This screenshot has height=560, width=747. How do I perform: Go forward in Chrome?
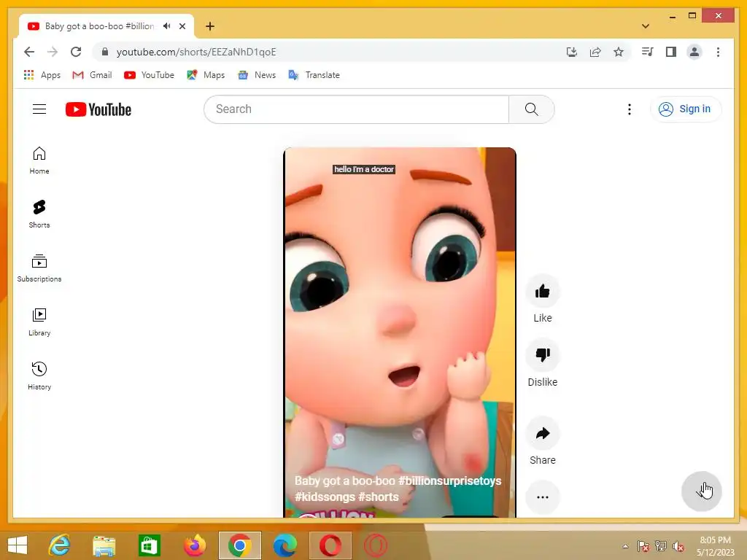(53, 52)
